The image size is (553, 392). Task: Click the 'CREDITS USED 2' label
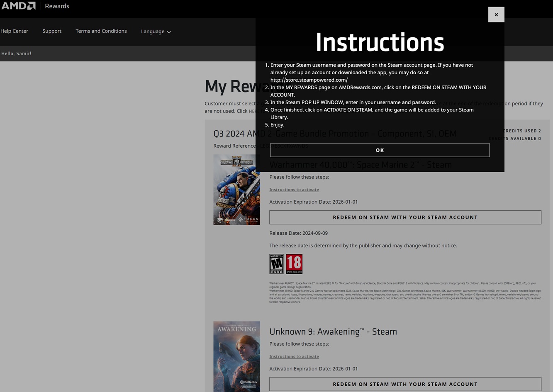pos(522,131)
